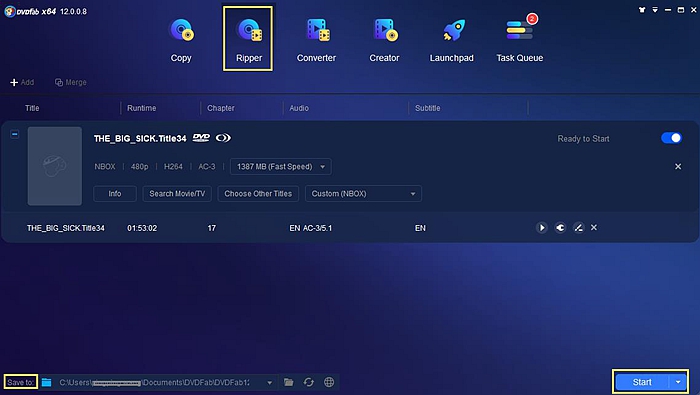
Task: Open the Creator module
Action: coord(384,39)
